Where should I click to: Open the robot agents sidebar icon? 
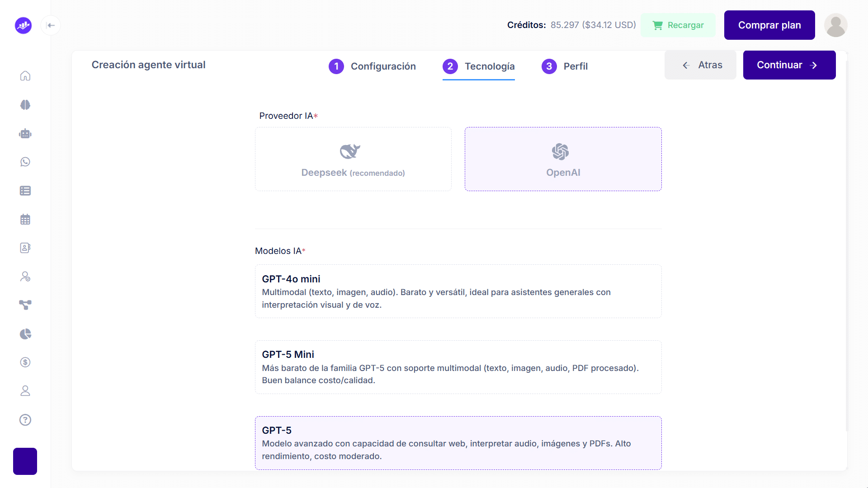pos(25,133)
